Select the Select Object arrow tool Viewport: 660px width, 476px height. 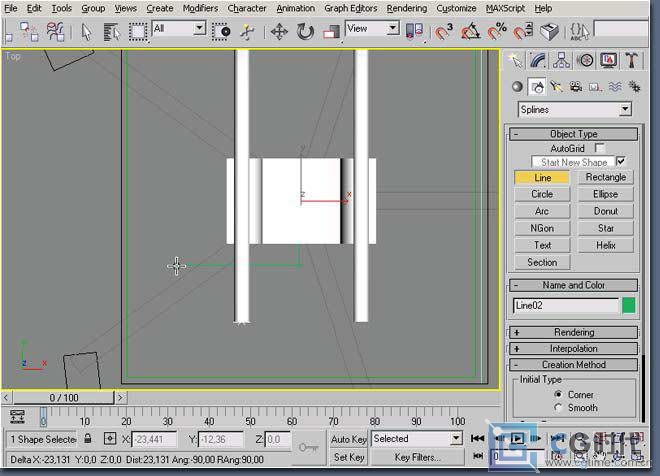86,32
